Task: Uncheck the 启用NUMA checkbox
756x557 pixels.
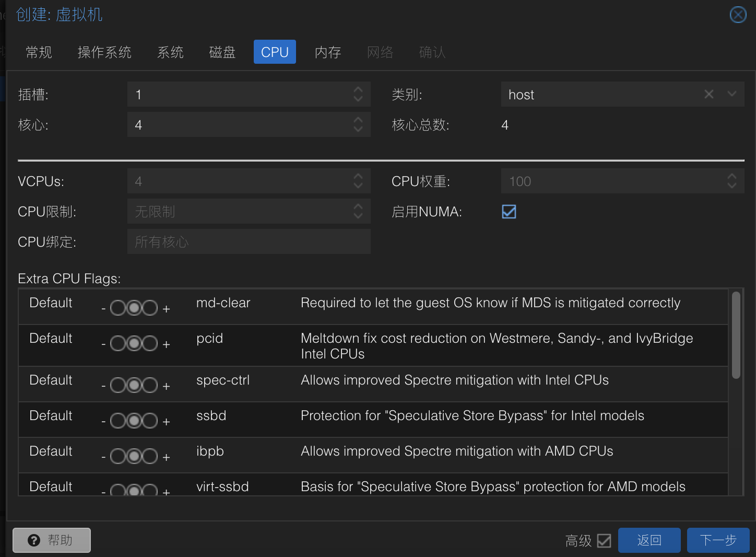Action: (x=509, y=212)
